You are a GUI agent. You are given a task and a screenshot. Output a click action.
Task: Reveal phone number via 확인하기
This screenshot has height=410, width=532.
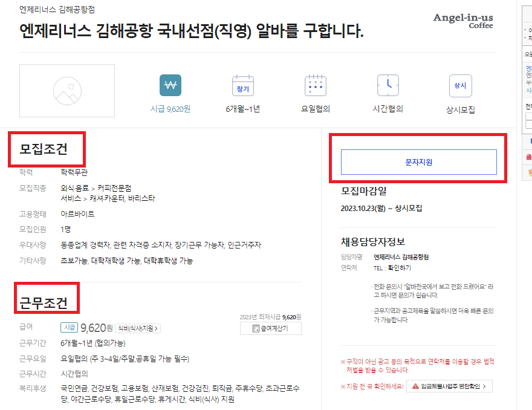click(400, 268)
